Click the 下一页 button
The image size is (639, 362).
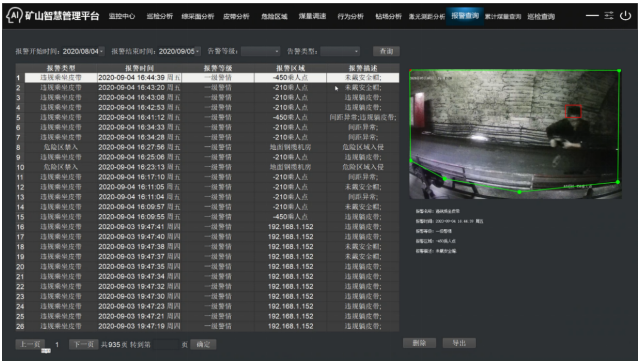coord(84,344)
